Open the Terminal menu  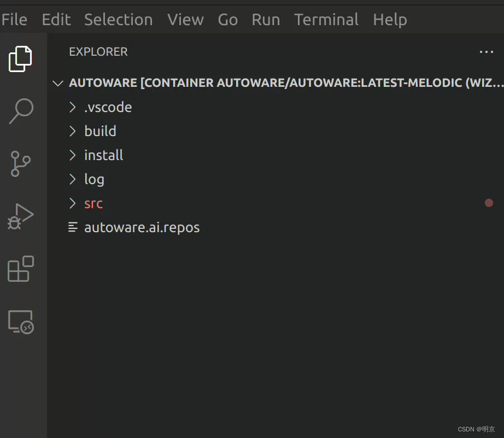[326, 20]
